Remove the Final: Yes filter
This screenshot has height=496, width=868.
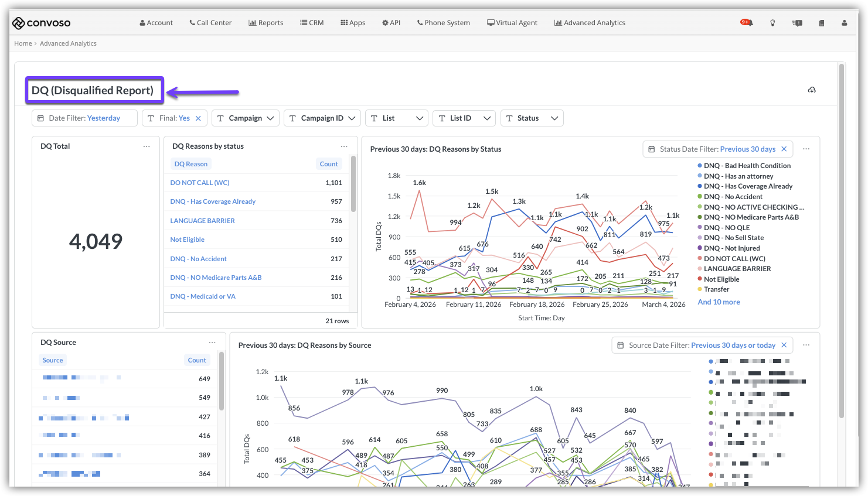tap(198, 118)
